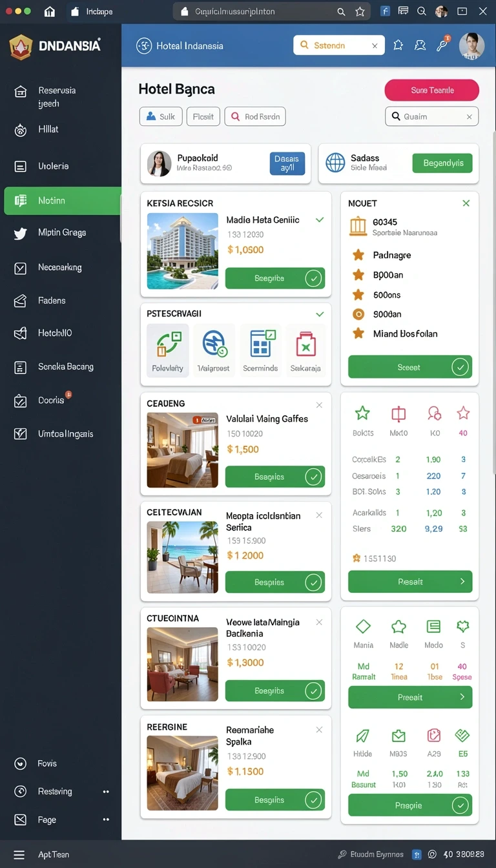The width and height of the screenshot is (496, 868).
Task: Click the Prasgie button
Action: pyautogui.click(x=410, y=805)
